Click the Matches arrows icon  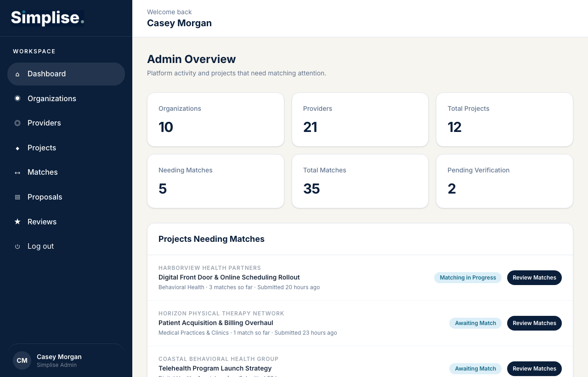pyautogui.click(x=17, y=172)
